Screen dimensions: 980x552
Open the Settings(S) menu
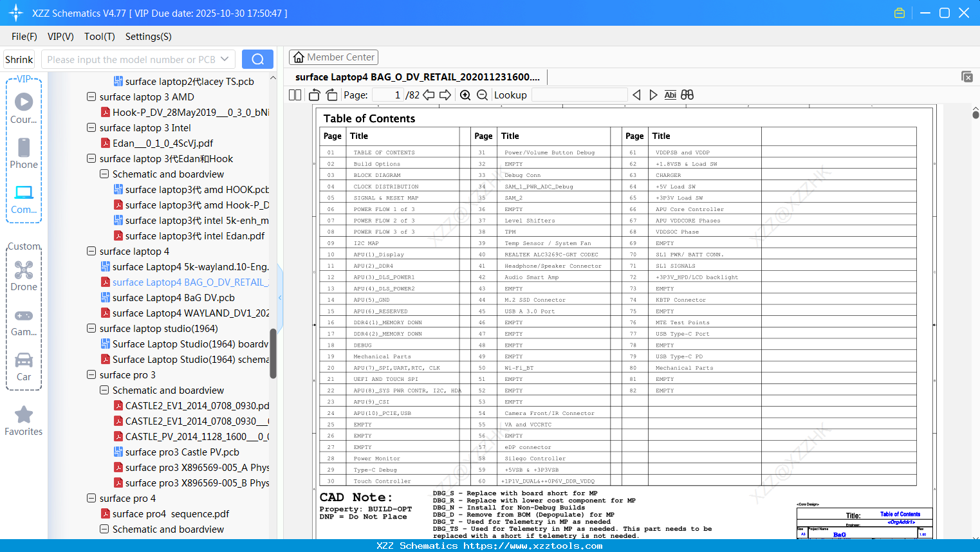tap(149, 37)
